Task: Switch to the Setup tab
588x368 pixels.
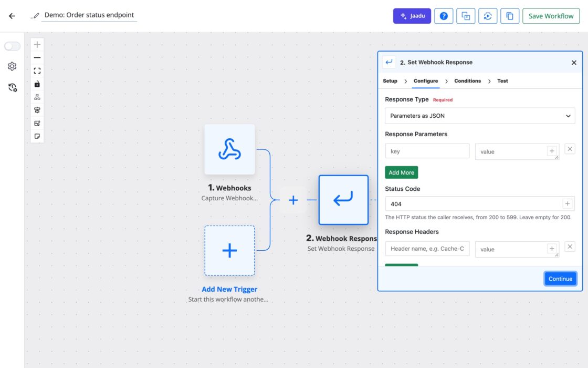Action: point(390,81)
